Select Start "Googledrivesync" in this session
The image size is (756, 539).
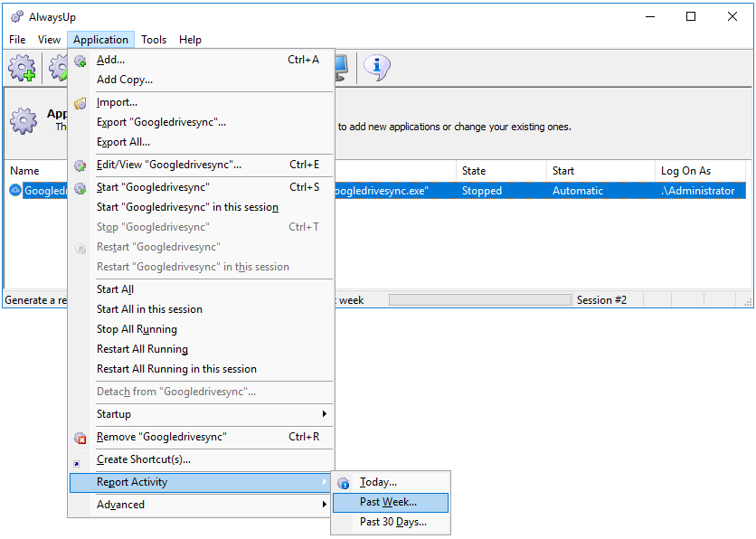tap(201, 207)
